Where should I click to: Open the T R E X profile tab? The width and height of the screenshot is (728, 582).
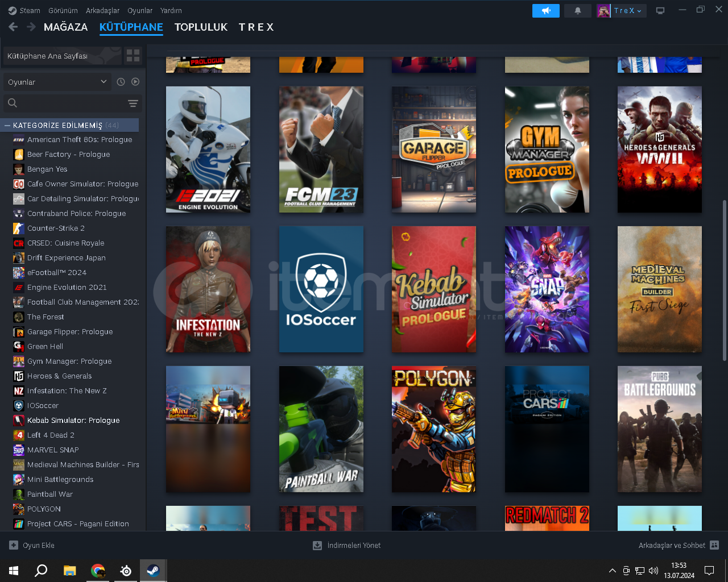tap(256, 27)
